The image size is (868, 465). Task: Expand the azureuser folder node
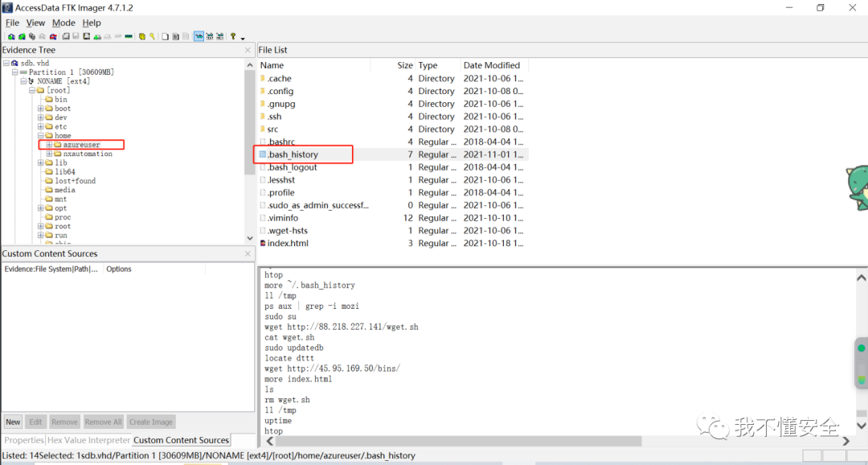[49, 145]
